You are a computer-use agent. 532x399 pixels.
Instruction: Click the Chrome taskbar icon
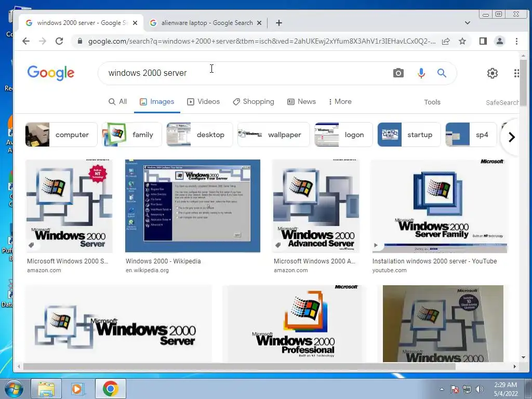pos(110,389)
